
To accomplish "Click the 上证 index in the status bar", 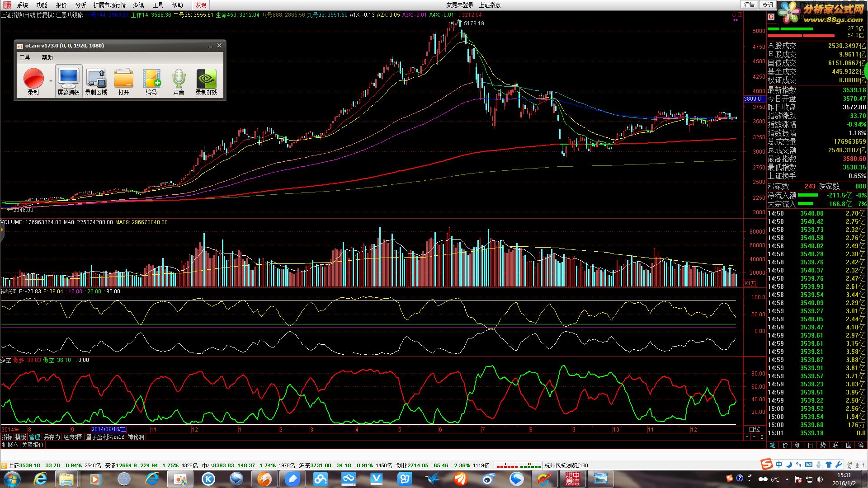I will pos(14,465).
